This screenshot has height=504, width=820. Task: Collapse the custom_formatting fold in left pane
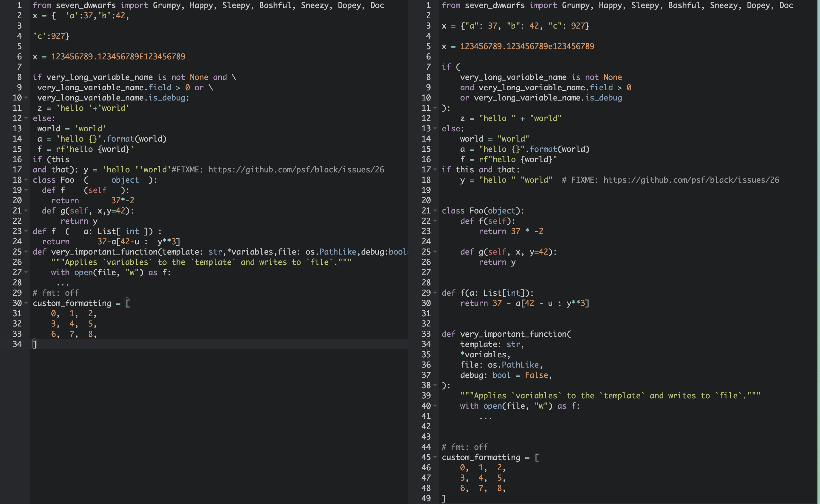[x=26, y=303]
